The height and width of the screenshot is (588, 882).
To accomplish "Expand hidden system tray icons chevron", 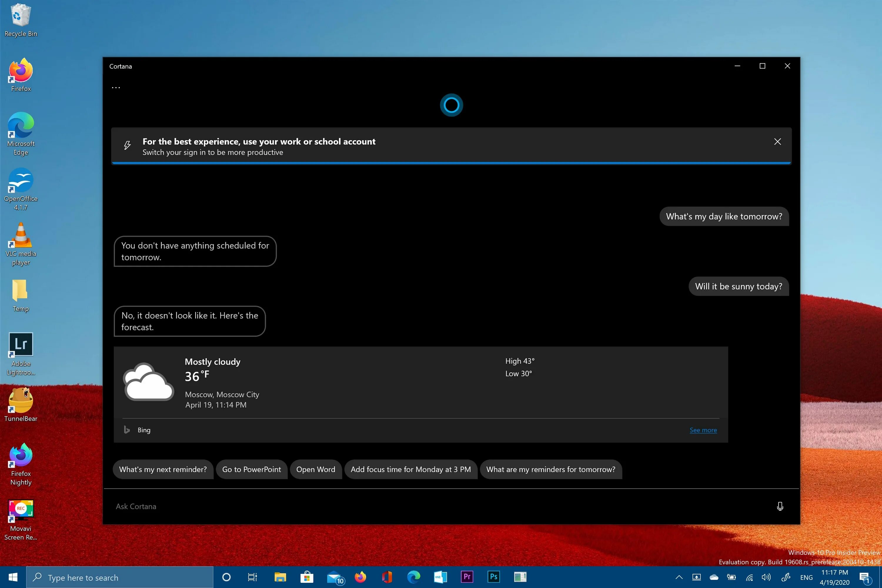I will 679,577.
